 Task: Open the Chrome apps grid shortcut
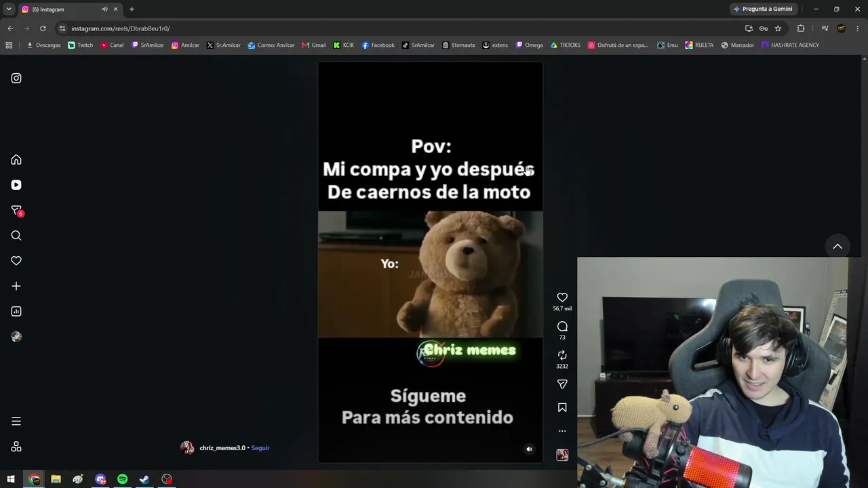coord(9,45)
